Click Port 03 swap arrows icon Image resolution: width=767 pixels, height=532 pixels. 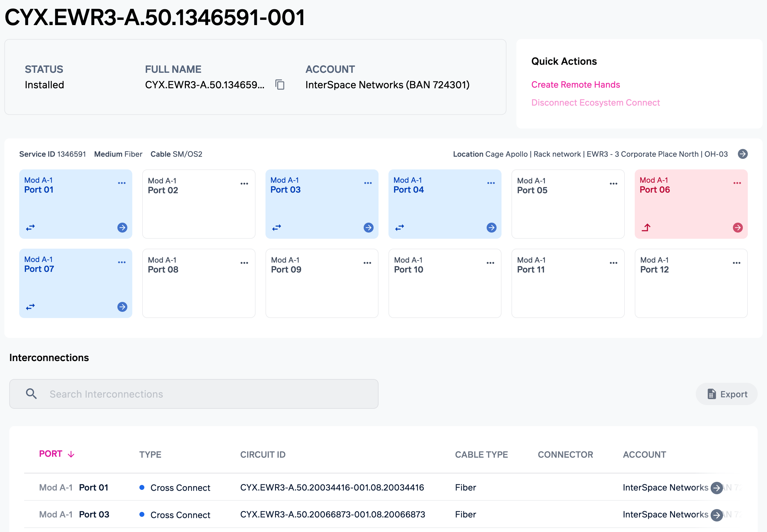point(276,228)
